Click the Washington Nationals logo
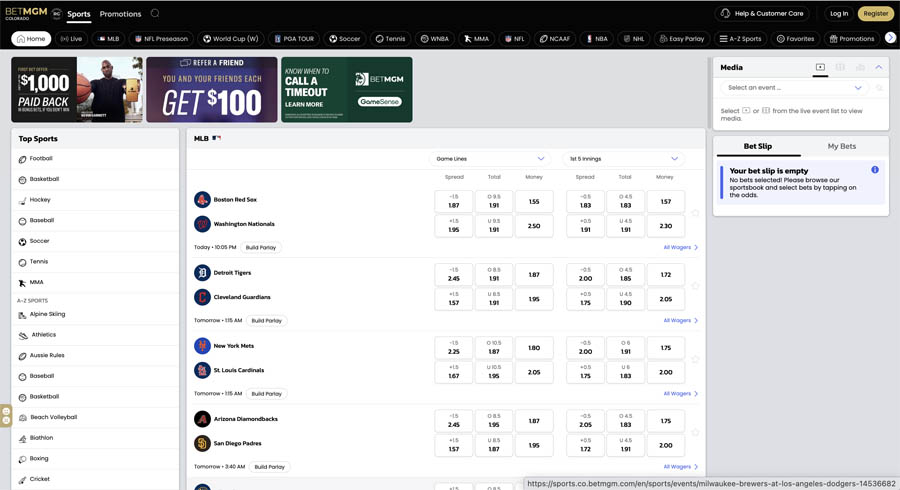This screenshot has height=490, width=900. (202, 224)
